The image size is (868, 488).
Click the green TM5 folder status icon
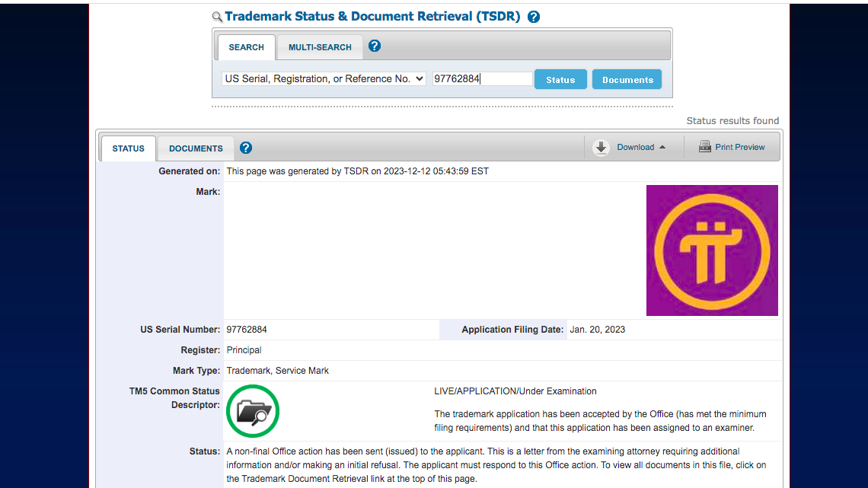pyautogui.click(x=253, y=412)
